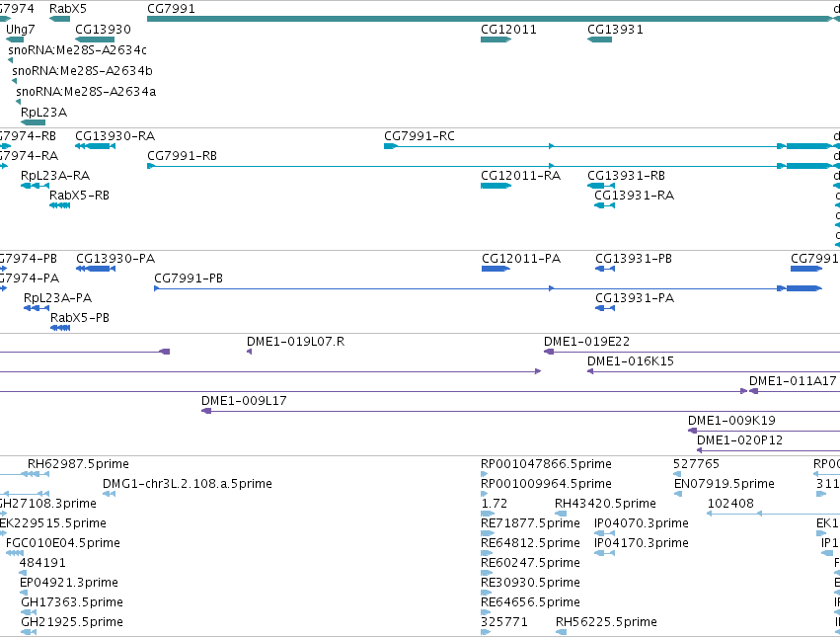Select transcript CG12011-RA
Screen dimensions: 840x637
[496, 186]
